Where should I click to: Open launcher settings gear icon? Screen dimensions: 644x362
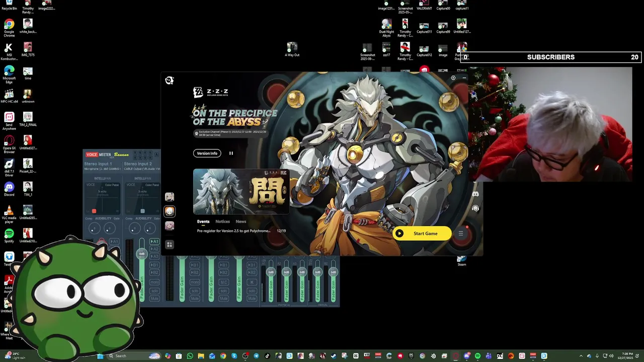click(x=453, y=78)
